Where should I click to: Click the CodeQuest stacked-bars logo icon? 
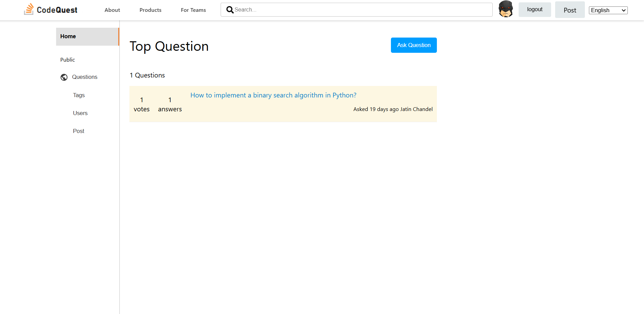pyautogui.click(x=29, y=9)
